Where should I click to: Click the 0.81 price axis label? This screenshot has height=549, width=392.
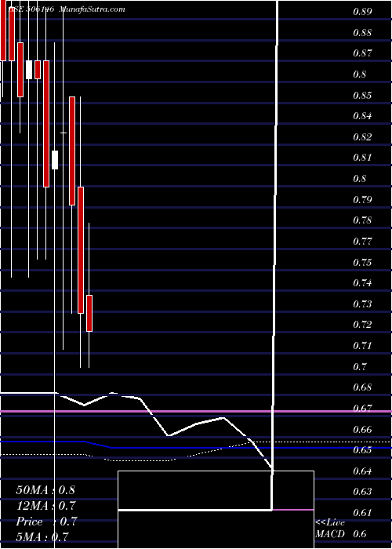(x=362, y=158)
